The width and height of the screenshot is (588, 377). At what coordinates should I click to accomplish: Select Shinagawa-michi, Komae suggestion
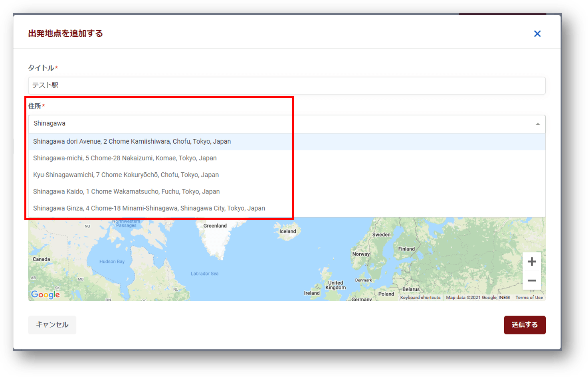coord(287,158)
